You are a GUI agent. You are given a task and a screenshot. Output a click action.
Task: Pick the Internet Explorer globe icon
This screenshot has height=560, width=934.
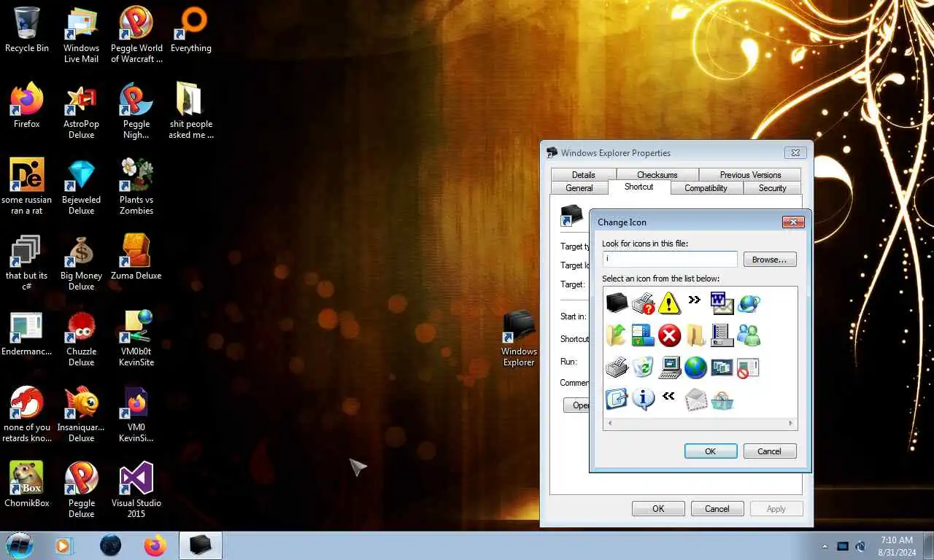[748, 303]
